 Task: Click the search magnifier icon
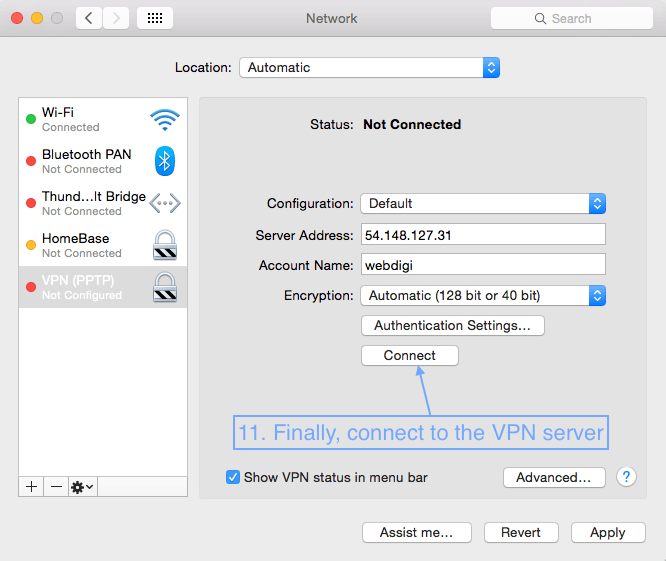[540, 19]
